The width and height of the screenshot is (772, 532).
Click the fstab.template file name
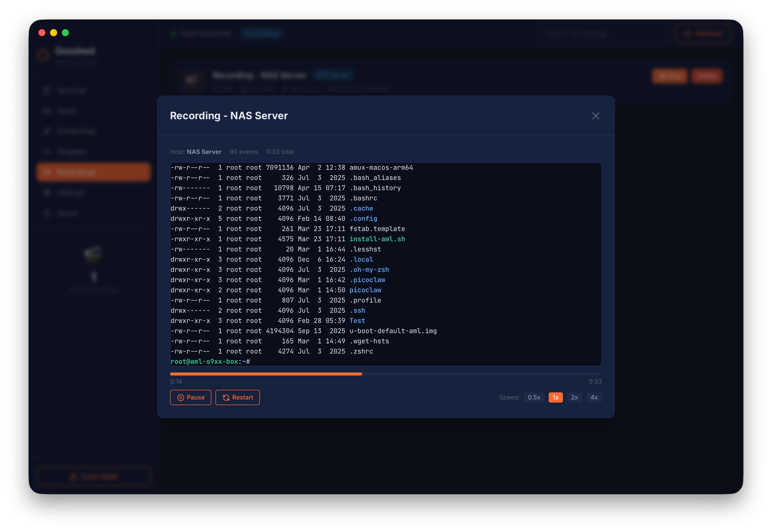coord(377,229)
